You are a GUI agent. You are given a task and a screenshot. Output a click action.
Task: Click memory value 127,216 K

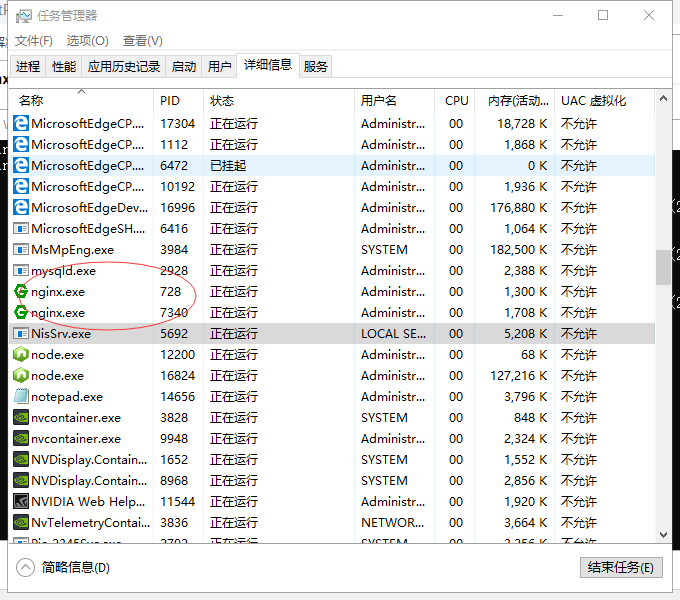[519, 375]
